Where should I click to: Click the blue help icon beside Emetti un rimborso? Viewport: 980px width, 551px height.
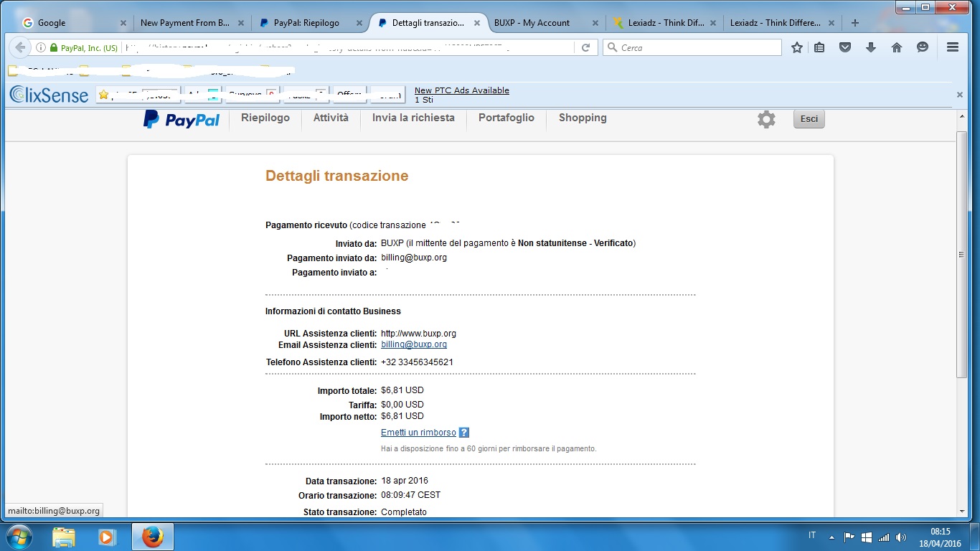point(463,433)
